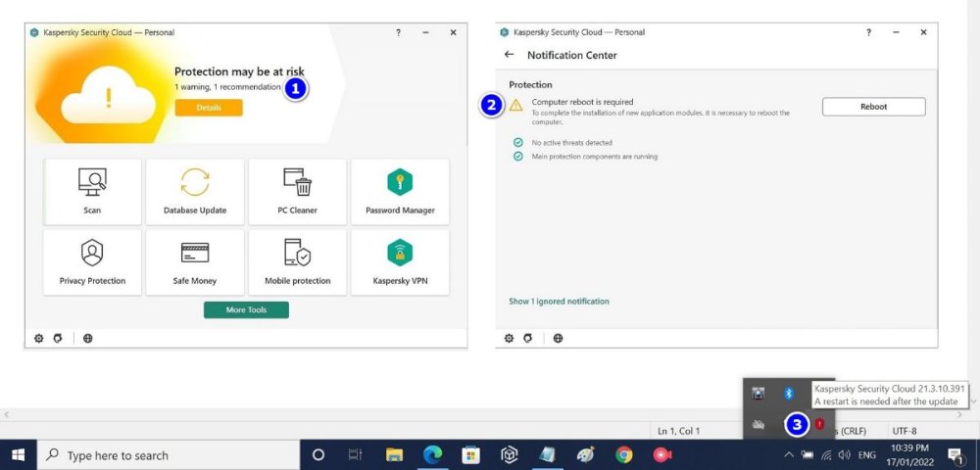The image size is (980, 470).
Task: Open the Windows Start menu
Action: [18, 455]
